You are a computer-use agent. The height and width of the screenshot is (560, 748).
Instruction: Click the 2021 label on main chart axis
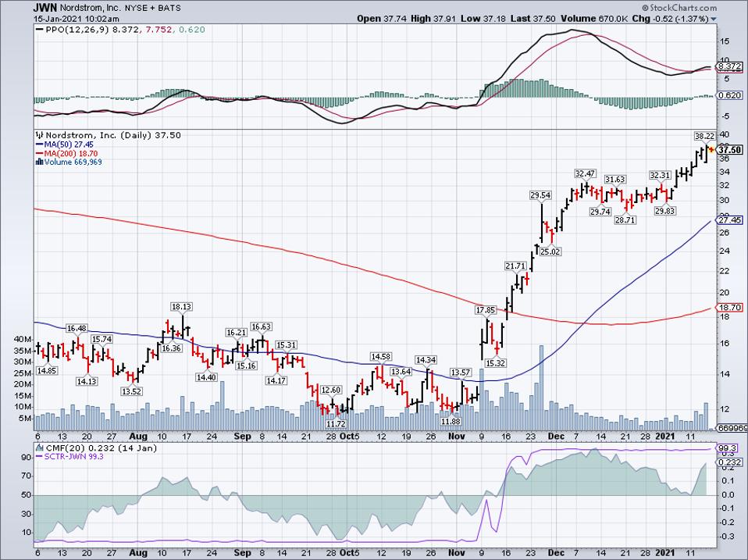(665, 437)
